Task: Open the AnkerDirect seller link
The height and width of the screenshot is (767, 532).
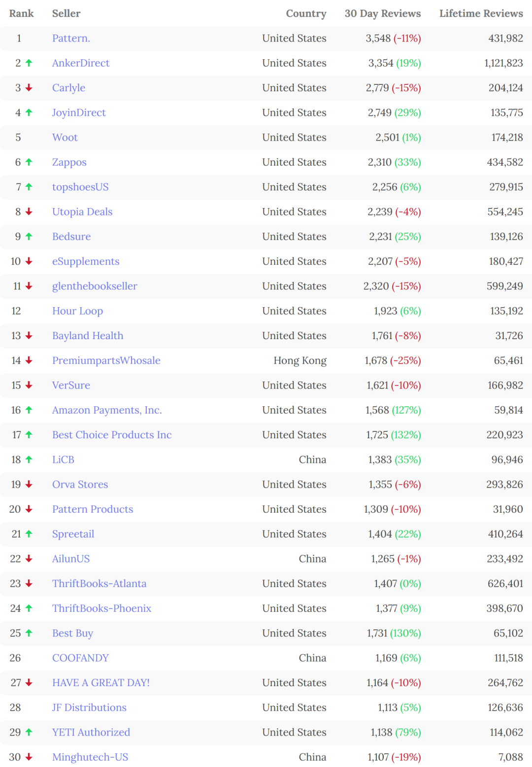Action: (x=81, y=63)
